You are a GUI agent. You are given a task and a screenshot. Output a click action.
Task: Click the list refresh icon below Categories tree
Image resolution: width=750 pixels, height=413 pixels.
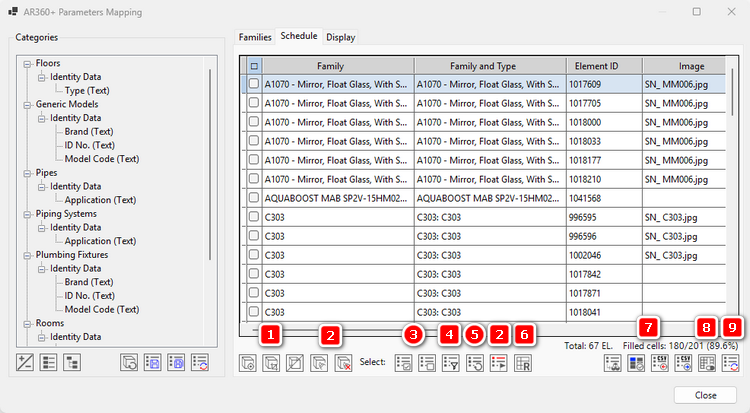point(199,362)
